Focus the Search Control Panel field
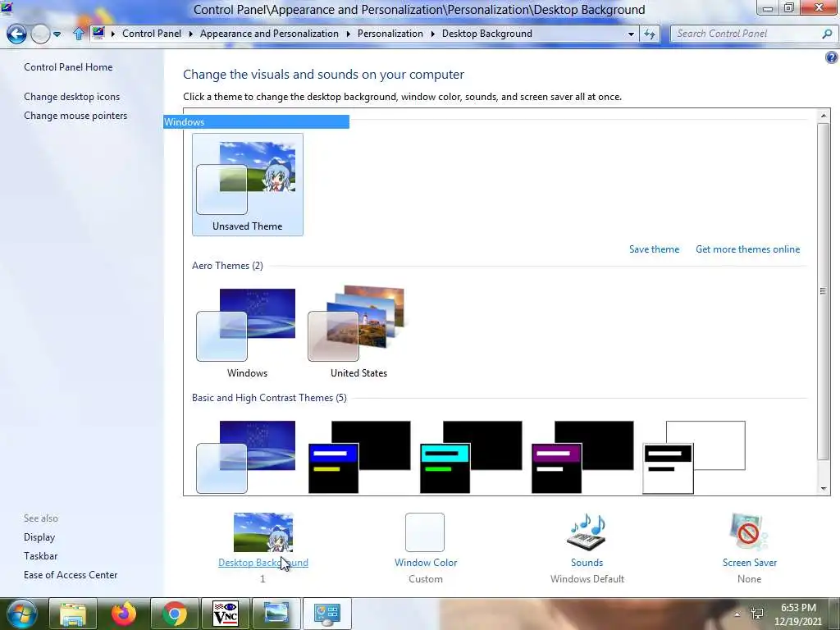 (745, 34)
